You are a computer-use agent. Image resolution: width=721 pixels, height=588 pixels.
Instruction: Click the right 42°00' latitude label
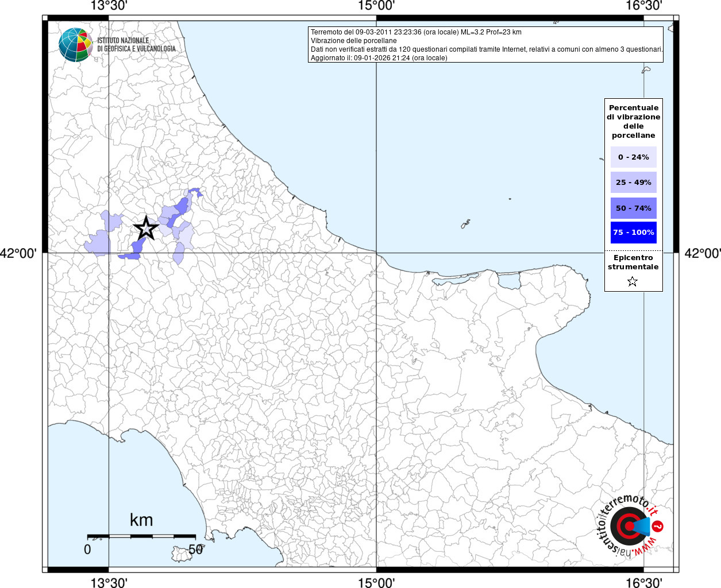click(703, 253)
